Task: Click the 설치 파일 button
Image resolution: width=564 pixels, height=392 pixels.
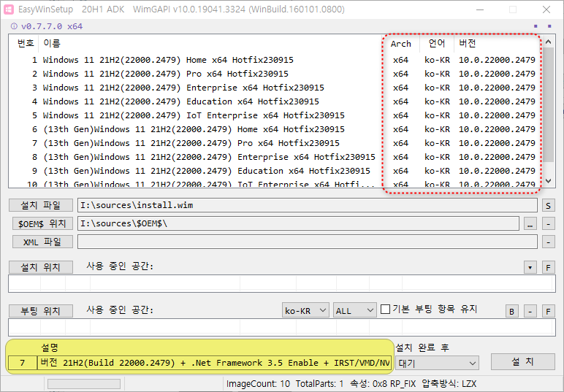Action: [41, 206]
